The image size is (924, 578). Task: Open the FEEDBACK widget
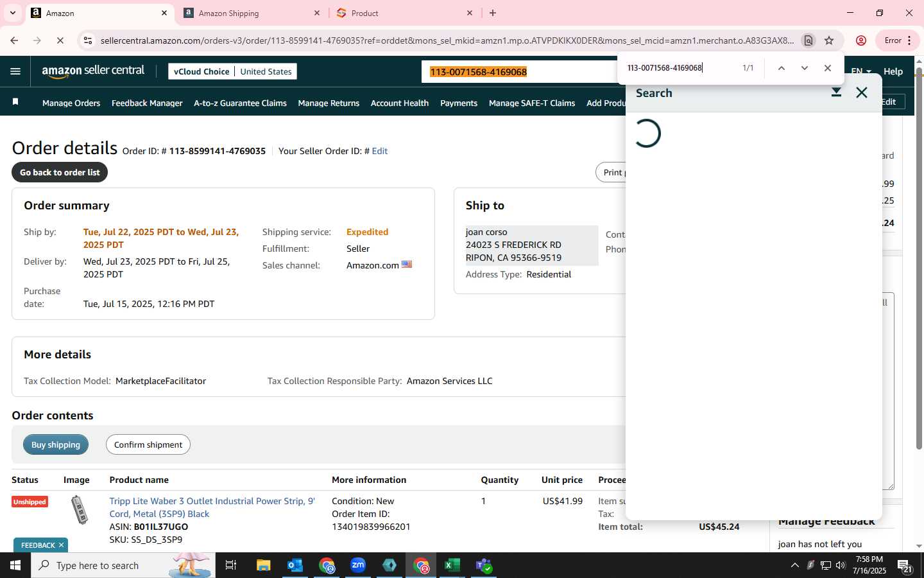point(38,545)
